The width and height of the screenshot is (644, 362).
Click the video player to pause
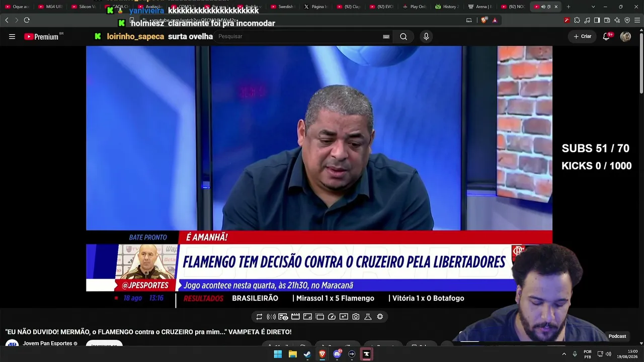(319, 176)
